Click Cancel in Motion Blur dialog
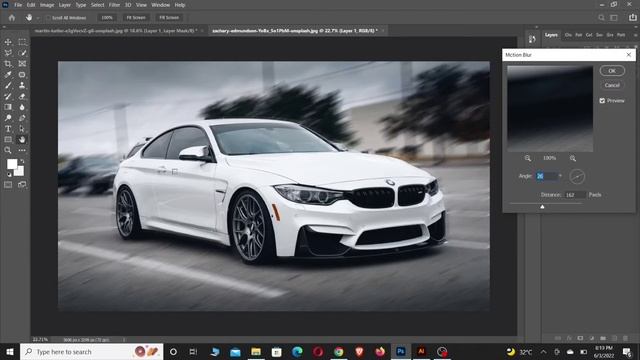 tap(612, 85)
